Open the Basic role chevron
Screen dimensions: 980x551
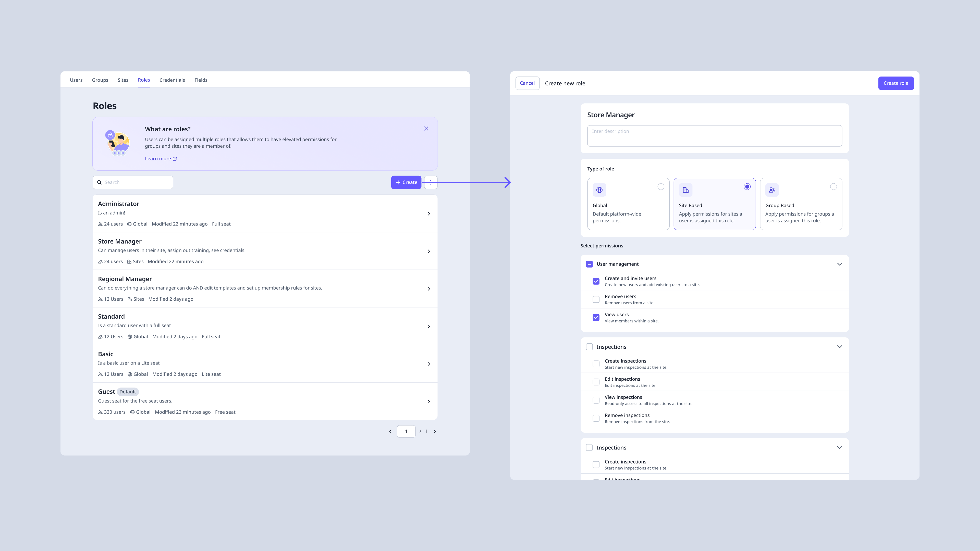click(429, 364)
